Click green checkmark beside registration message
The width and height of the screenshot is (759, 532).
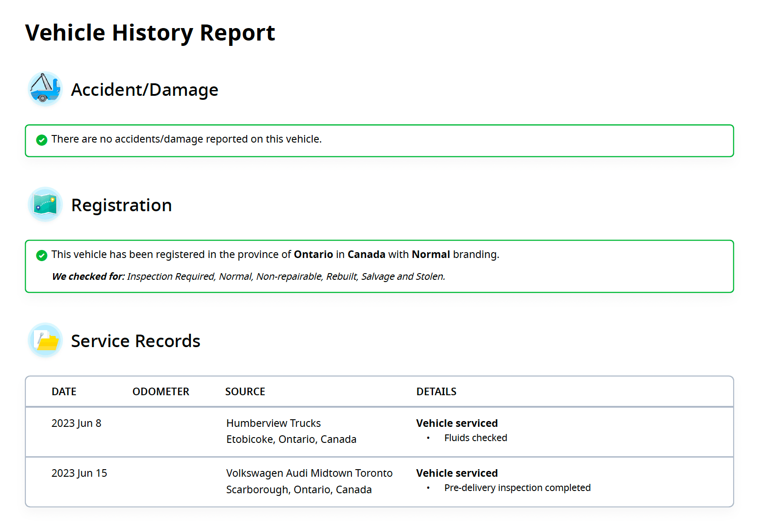41,255
